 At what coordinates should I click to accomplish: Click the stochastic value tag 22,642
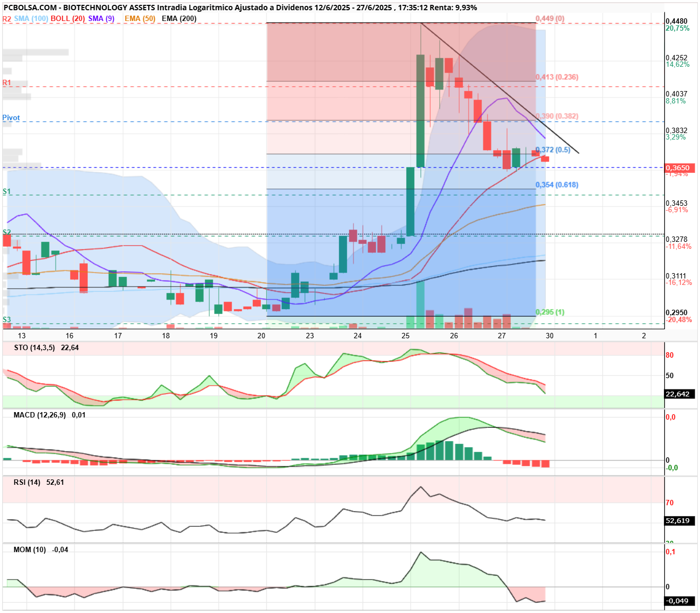tap(679, 394)
